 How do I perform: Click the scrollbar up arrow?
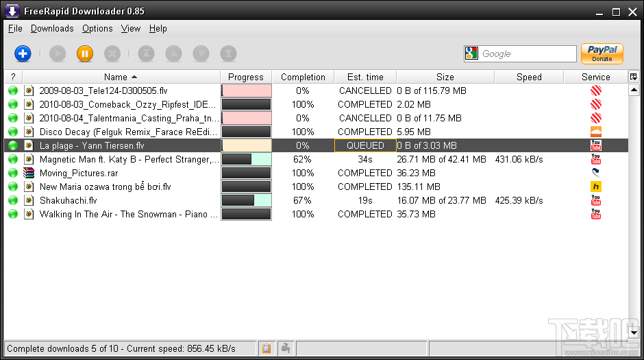tap(634, 90)
